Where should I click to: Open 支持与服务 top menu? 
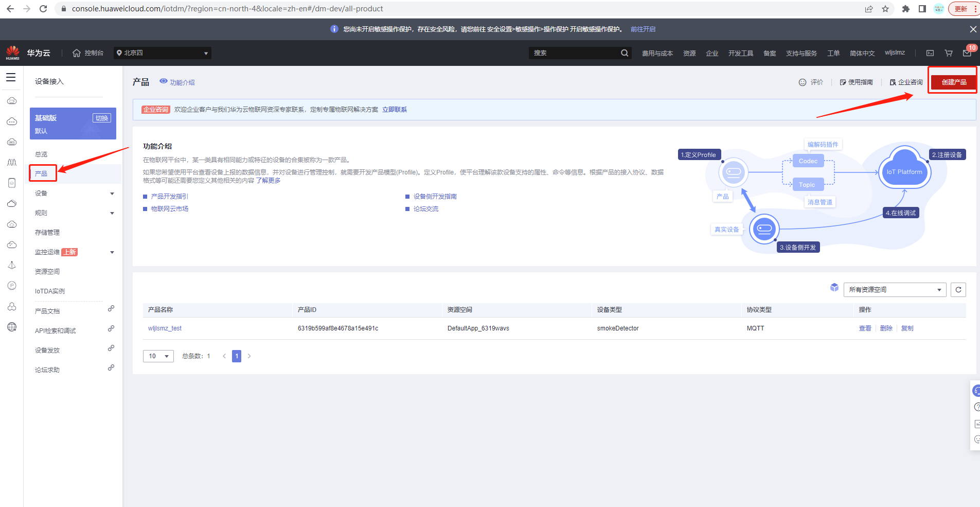point(801,54)
